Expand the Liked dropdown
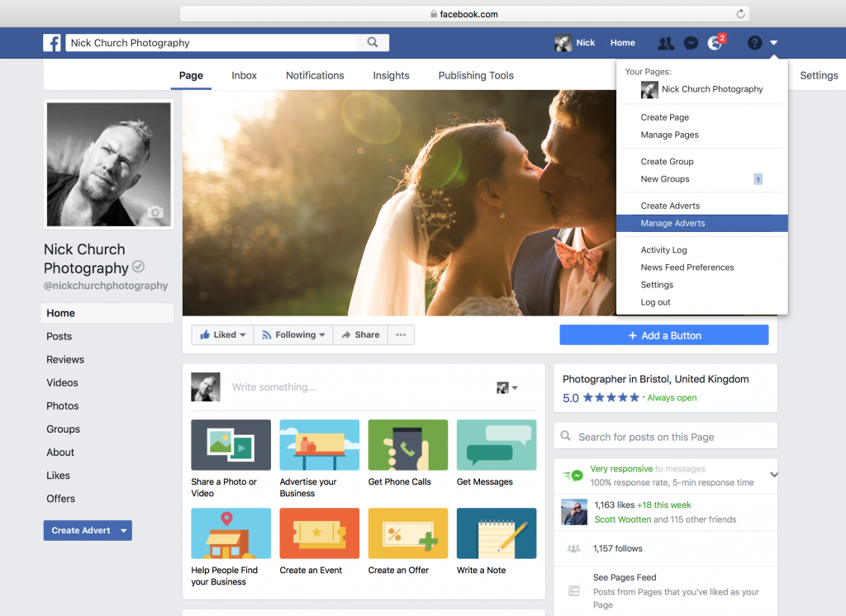 click(x=222, y=335)
